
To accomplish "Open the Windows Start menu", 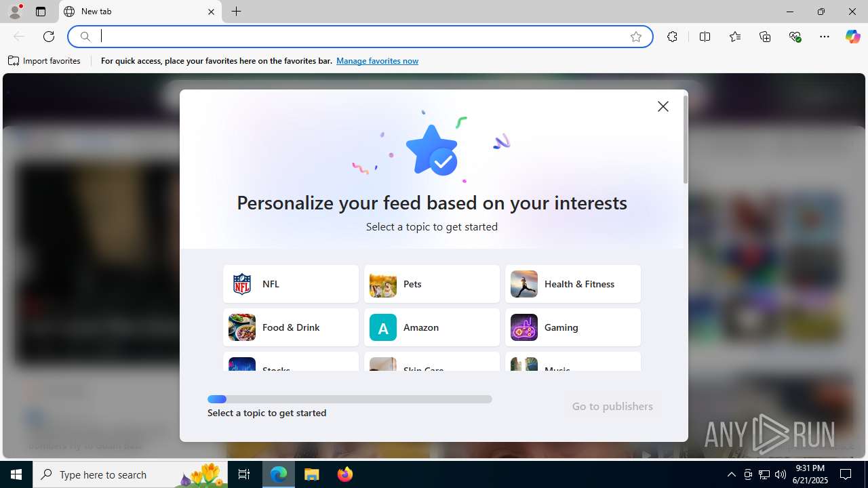I will [x=16, y=474].
